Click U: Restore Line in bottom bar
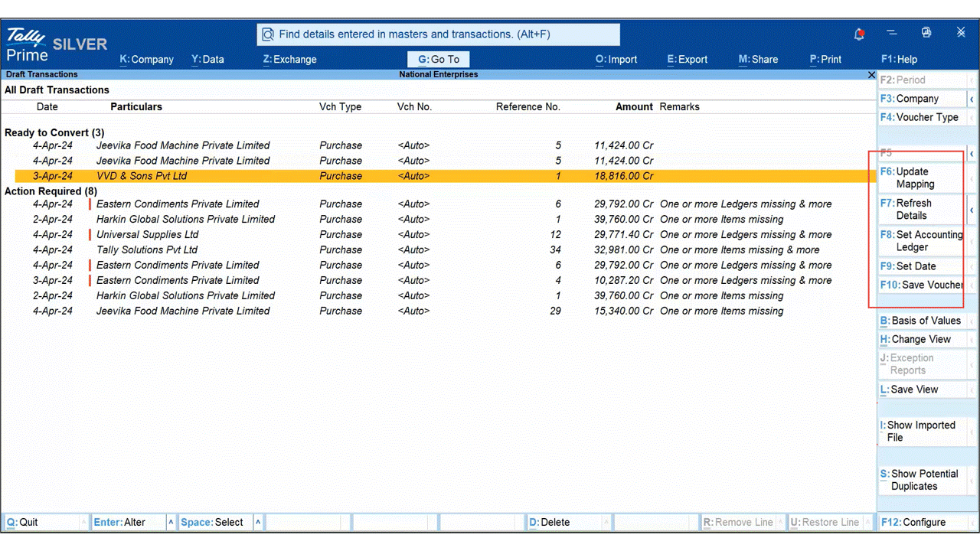This screenshot has width=980, height=551. (x=826, y=522)
